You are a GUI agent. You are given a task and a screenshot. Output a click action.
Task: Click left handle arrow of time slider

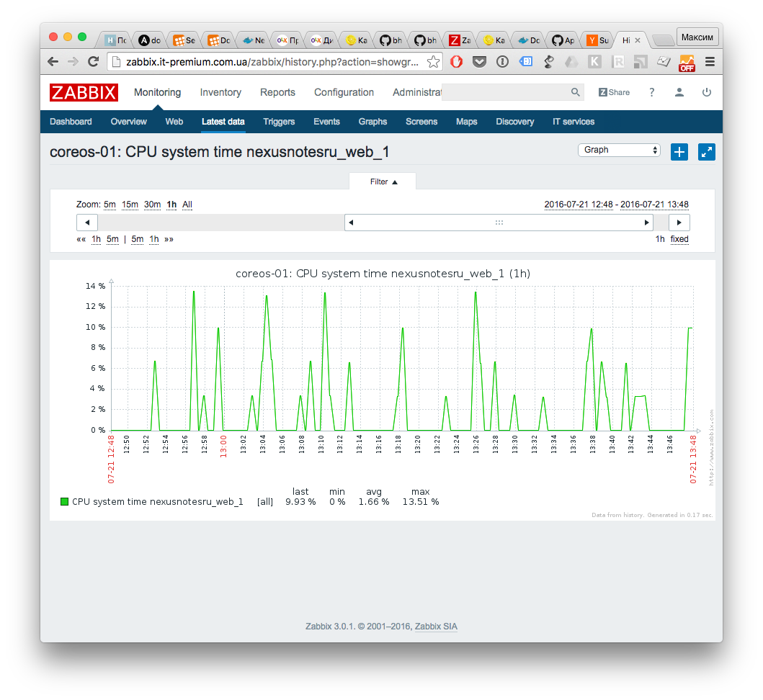coord(351,223)
